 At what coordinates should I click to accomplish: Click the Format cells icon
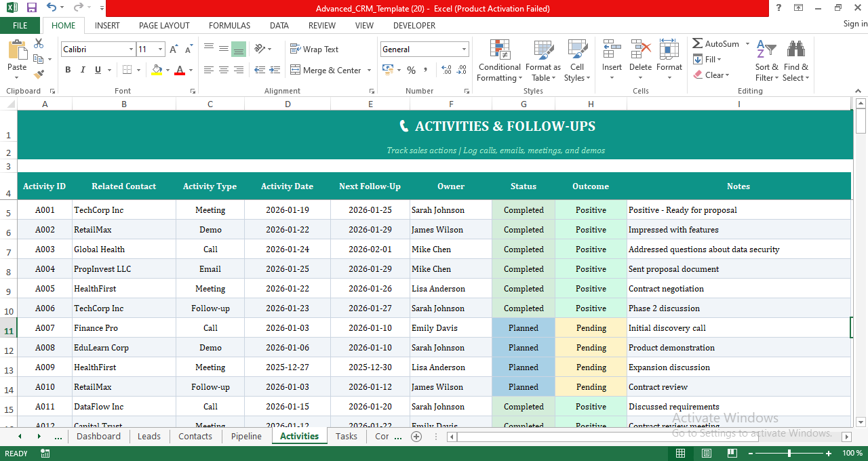(x=669, y=49)
